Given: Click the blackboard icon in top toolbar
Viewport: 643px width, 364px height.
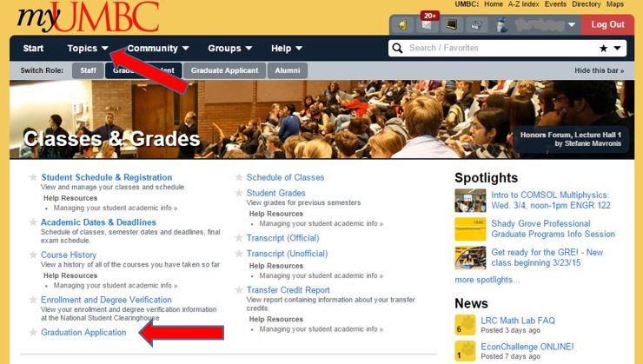Looking at the screenshot, I should [452, 25].
